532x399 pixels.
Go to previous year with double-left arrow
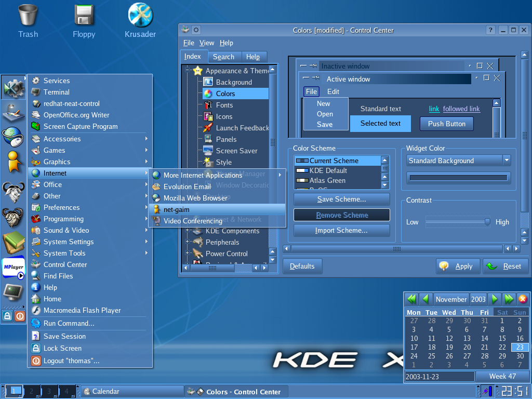pyautogui.click(x=411, y=299)
